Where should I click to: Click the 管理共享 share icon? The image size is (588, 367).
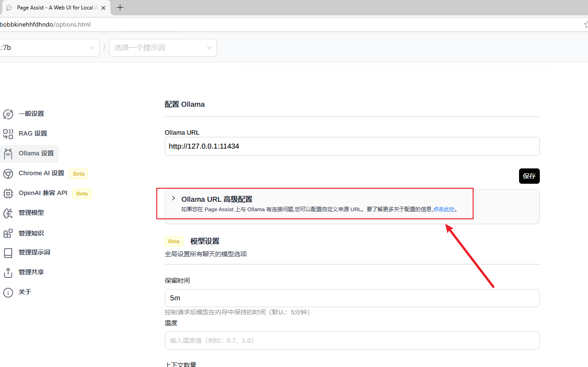point(8,272)
